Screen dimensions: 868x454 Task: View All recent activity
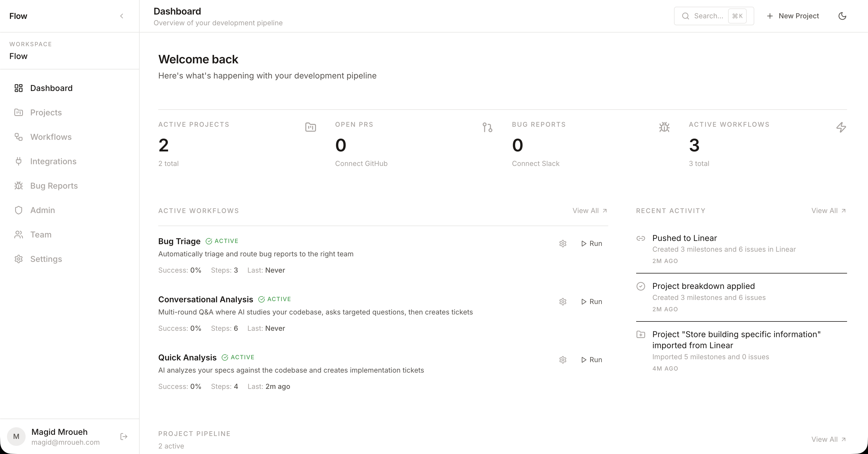click(x=828, y=211)
